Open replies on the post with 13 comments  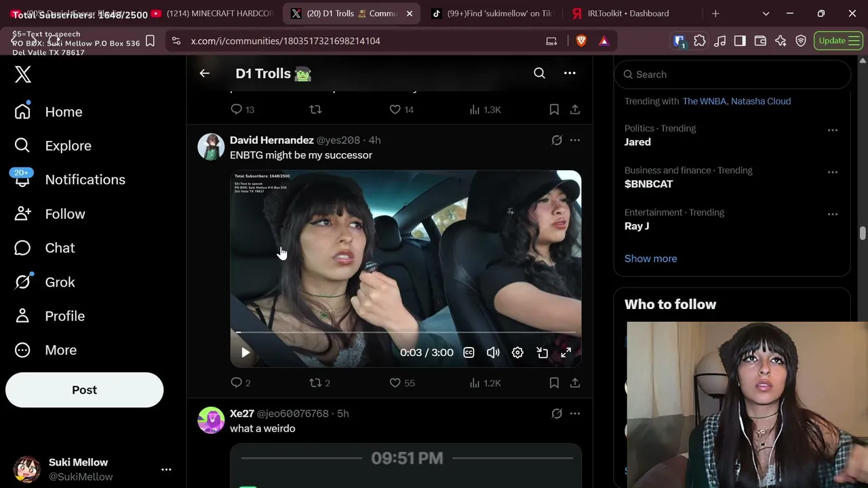pos(242,109)
